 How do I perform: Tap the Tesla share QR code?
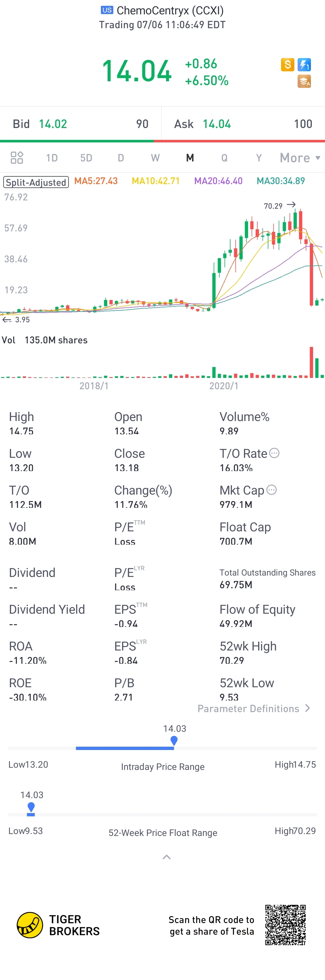click(285, 925)
